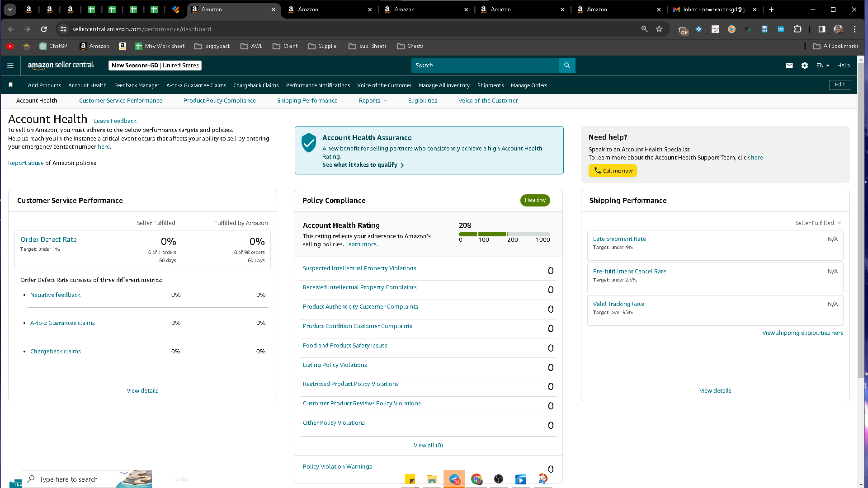Screen dimensions: 868x488
Task: Open the ChatGPT bookmark
Action: (x=55, y=46)
